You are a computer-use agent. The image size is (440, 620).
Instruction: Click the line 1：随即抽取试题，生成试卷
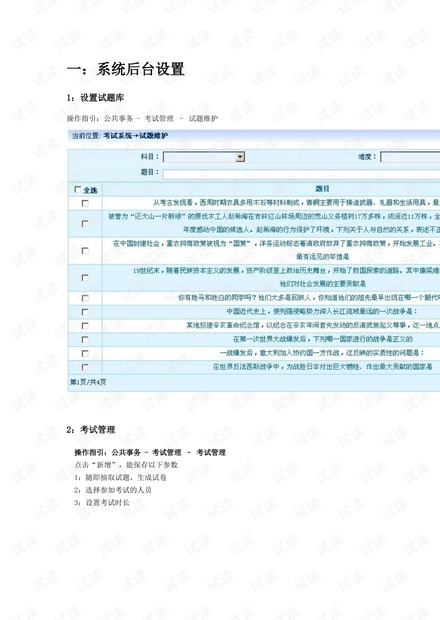(x=120, y=477)
